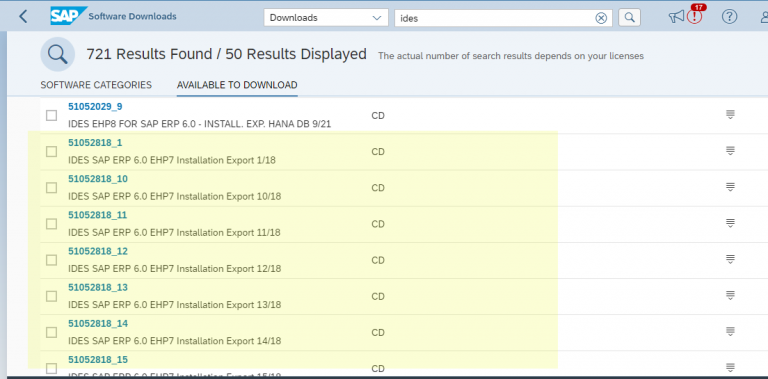Open download options icon for 51052818_12

point(730,260)
